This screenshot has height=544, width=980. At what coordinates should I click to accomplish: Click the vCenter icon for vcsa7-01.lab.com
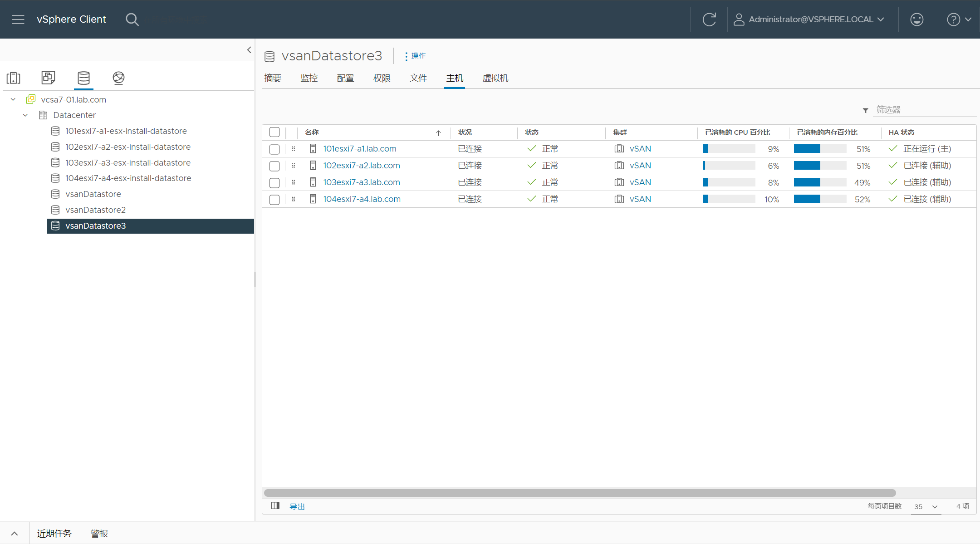(31, 99)
